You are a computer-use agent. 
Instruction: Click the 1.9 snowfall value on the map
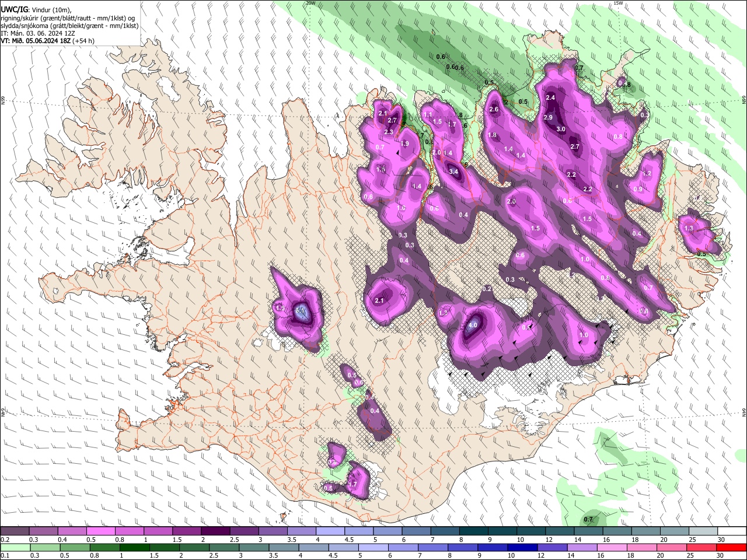pyautogui.click(x=404, y=143)
